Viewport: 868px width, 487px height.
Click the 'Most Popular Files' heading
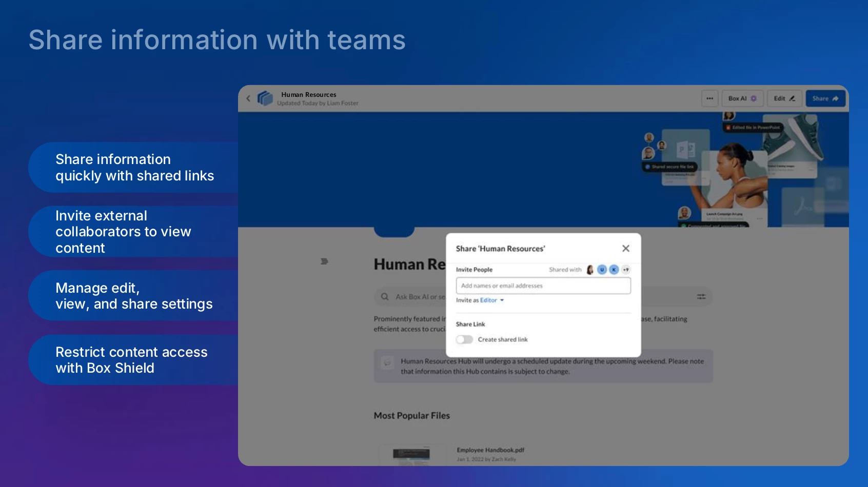pyautogui.click(x=411, y=416)
